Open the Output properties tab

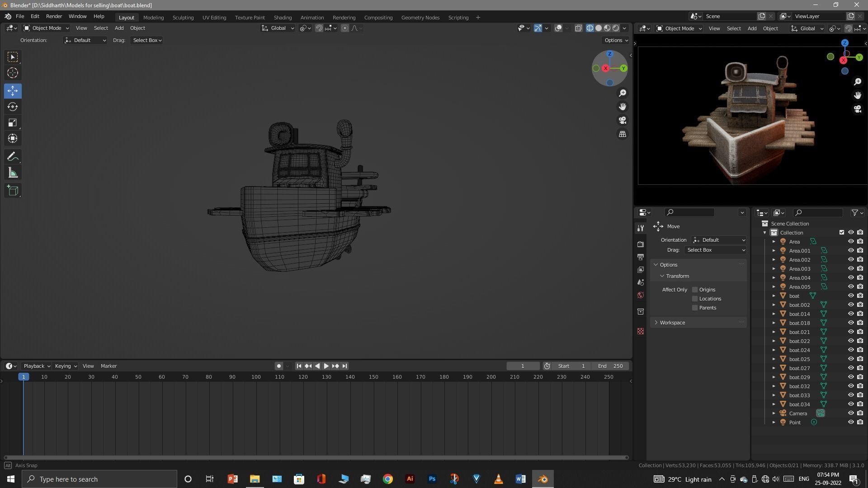[641, 257]
